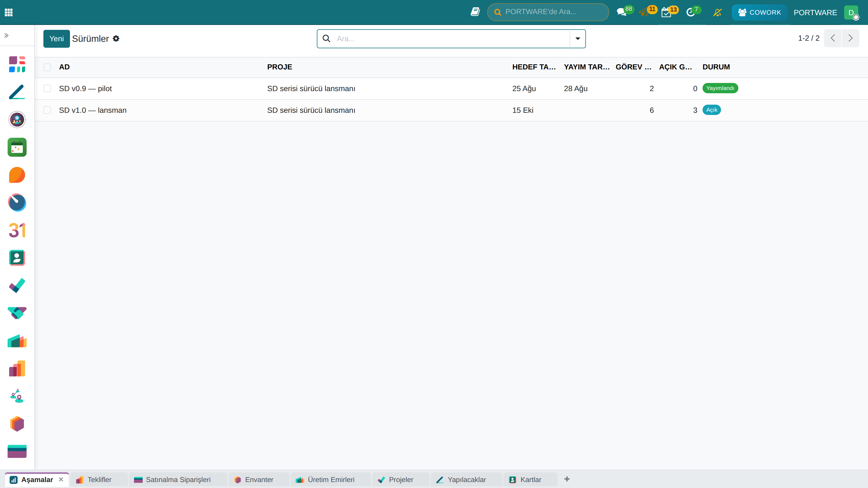This screenshot has height=488, width=868.
Task: Toggle the select-all checkbox in table header
Action: pyautogui.click(x=47, y=67)
